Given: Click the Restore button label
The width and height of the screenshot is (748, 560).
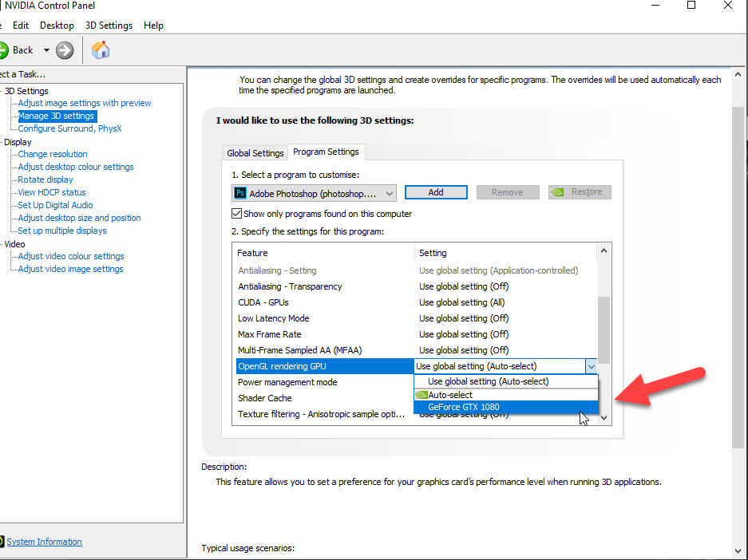Looking at the screenshot, I should tap(586, 191).
